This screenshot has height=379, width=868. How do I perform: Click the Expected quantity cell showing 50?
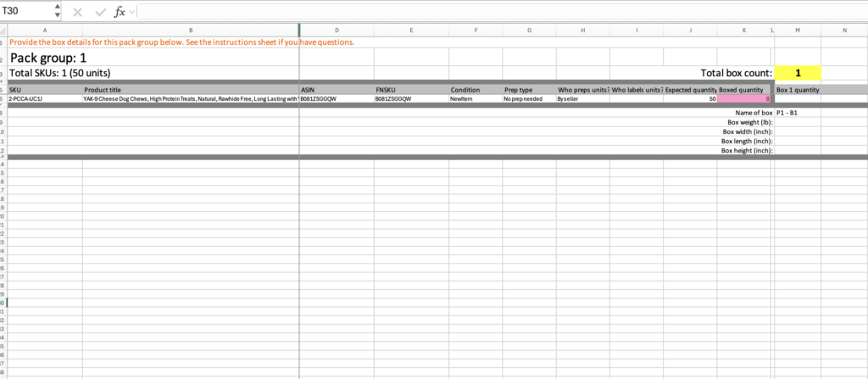[690, 99]
